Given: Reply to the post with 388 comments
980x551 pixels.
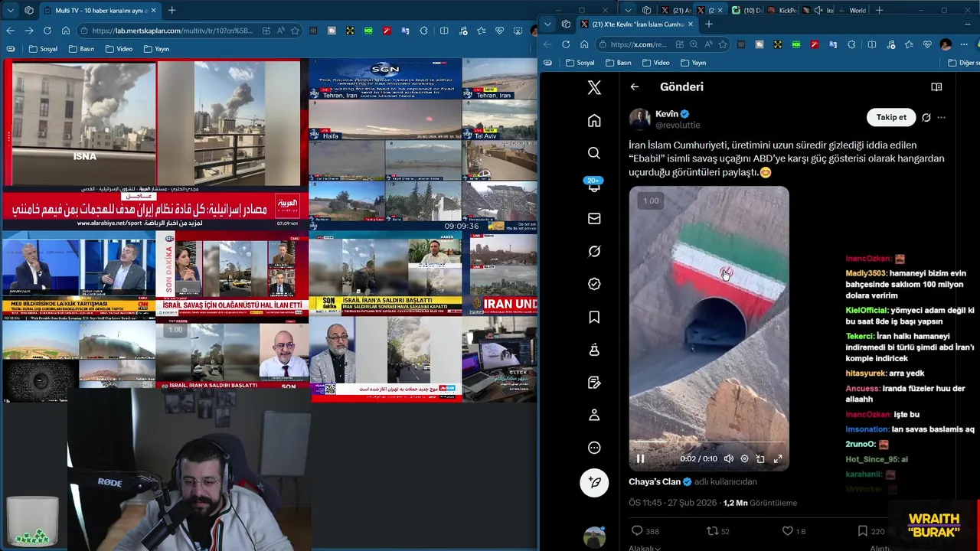Looking at the screenshot, I should [x=645, y=531].
